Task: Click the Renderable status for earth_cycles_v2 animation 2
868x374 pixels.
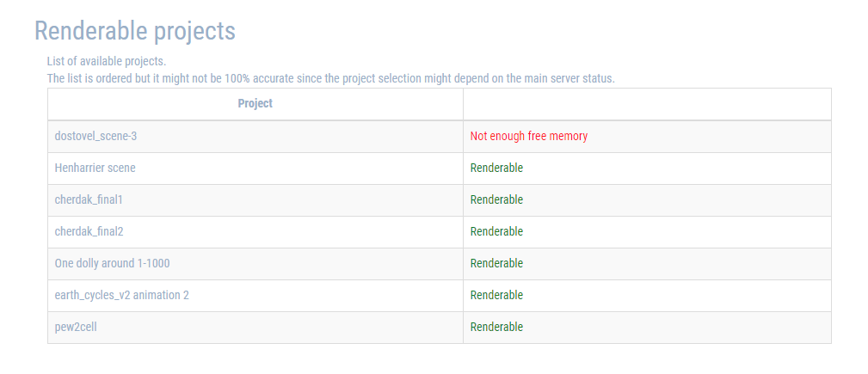Action: [496, 296]
